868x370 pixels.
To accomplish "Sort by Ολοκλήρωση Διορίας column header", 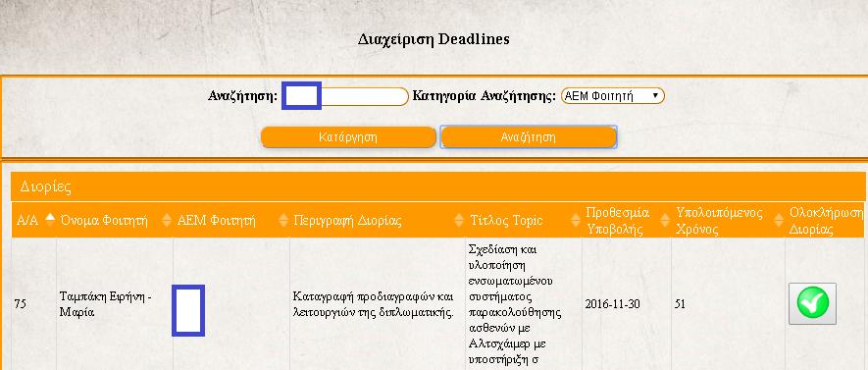I will point(826,221).
